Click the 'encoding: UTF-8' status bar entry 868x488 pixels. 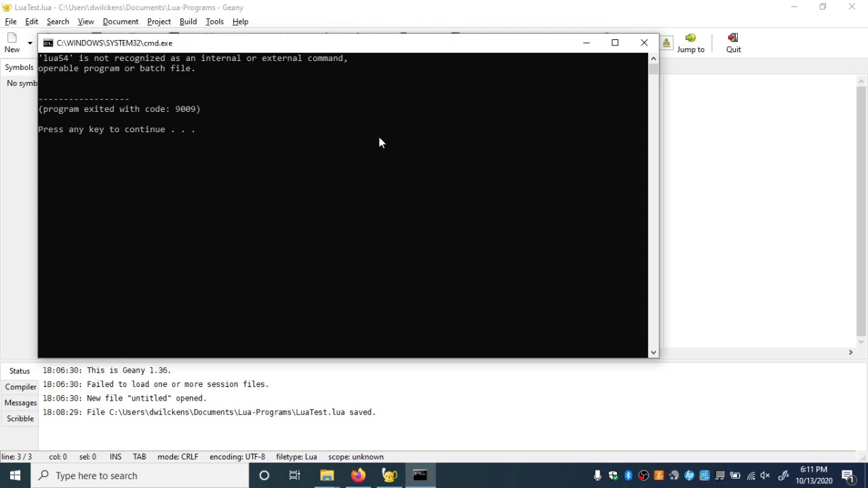pos(237,457)
